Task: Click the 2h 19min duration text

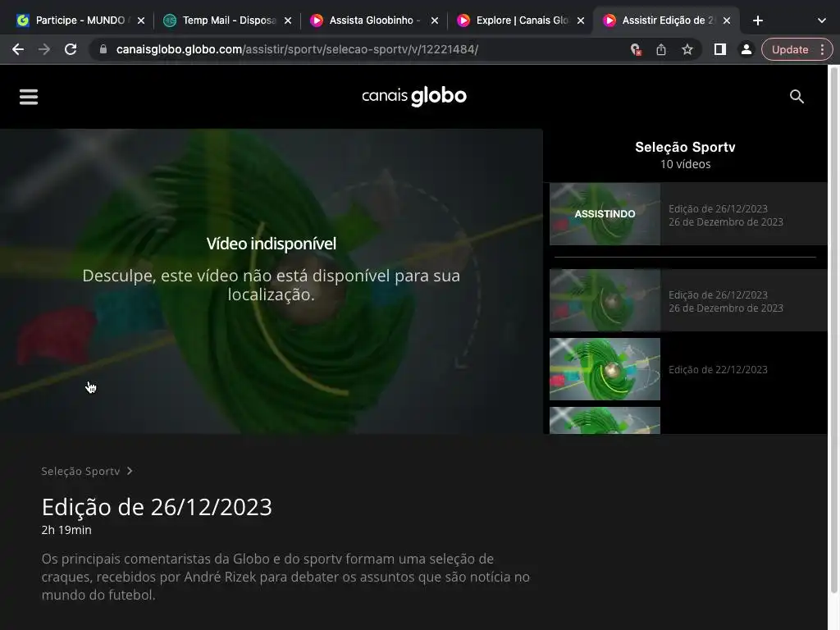Action: pyautogui.click(x=66, y=530)
